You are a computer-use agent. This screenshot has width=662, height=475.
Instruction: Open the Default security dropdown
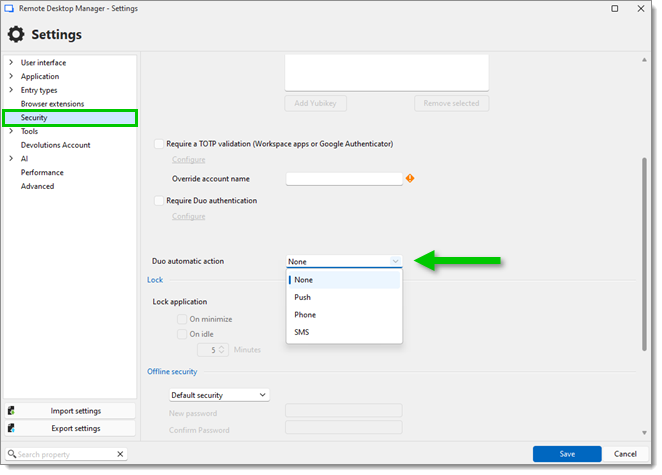tap(218, 395)
